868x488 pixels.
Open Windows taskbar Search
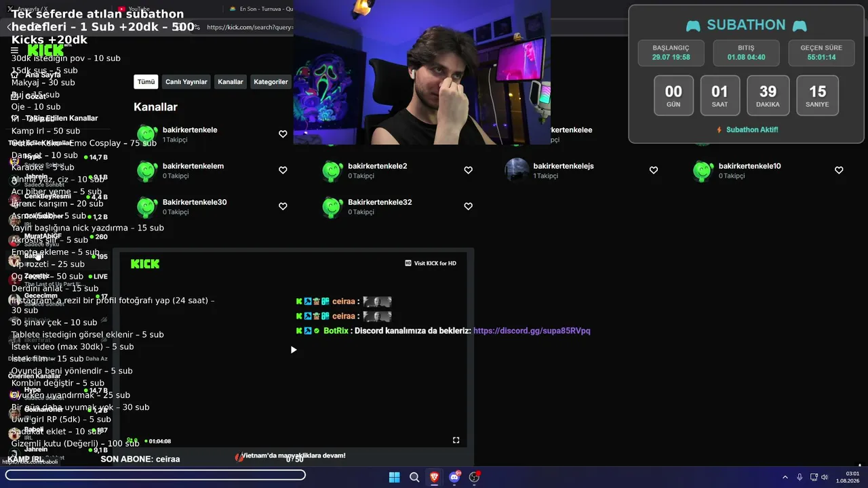[414, 477]
